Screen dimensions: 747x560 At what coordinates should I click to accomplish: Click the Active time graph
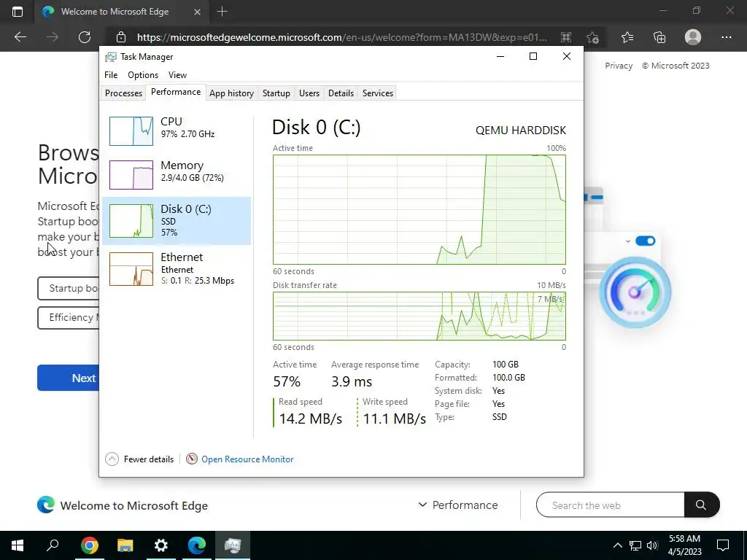pyautogui.click(x=419, y=209)
